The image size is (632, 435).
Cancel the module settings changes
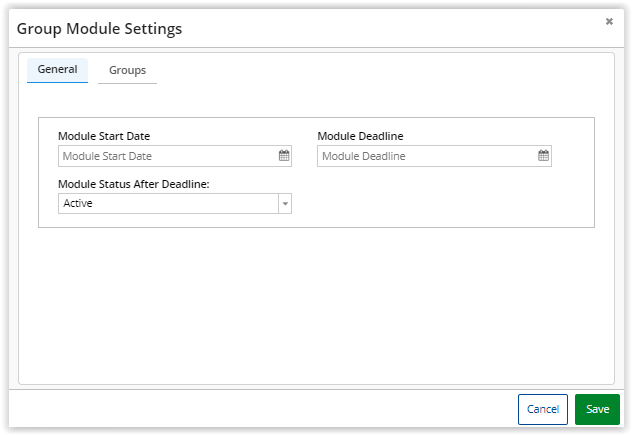(x=543, y=409)
